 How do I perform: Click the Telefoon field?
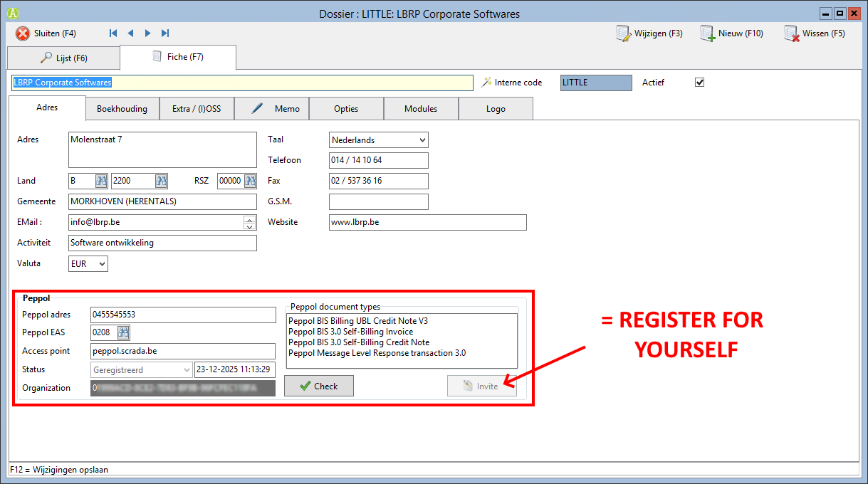pos(379,160)
